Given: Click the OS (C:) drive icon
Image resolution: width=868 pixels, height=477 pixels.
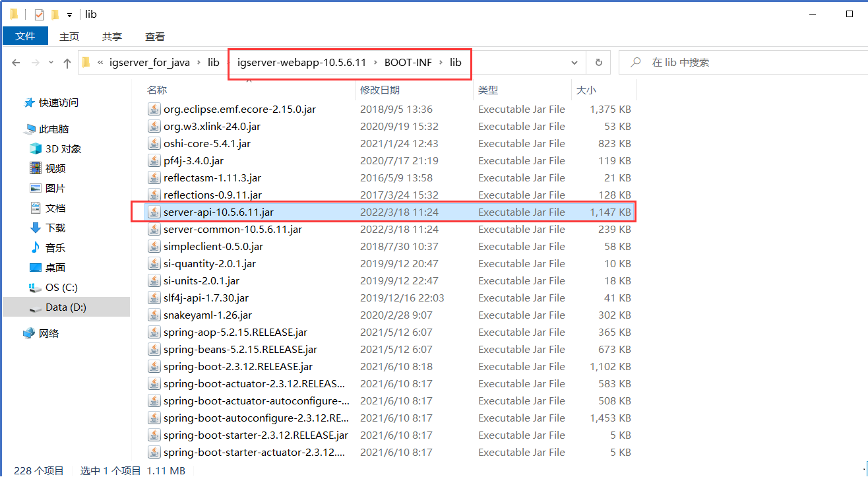Looking at the screenshot, I should [36, 288].
